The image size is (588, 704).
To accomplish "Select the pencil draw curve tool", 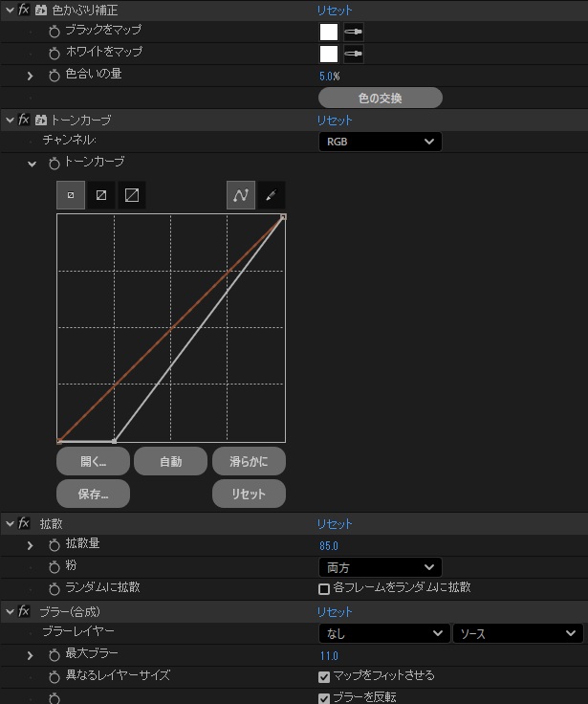I will pos(271,195).
